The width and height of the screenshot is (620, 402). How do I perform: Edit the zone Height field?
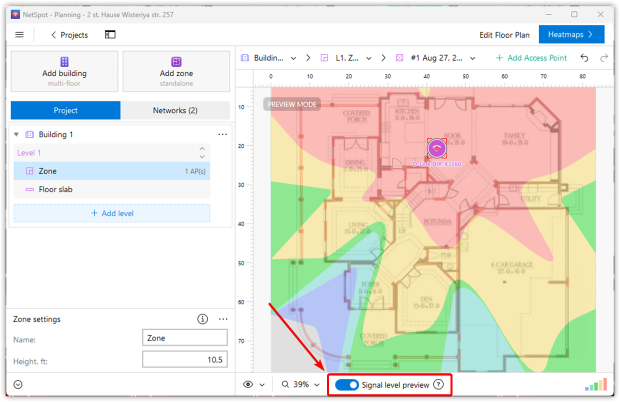point(185,360)
